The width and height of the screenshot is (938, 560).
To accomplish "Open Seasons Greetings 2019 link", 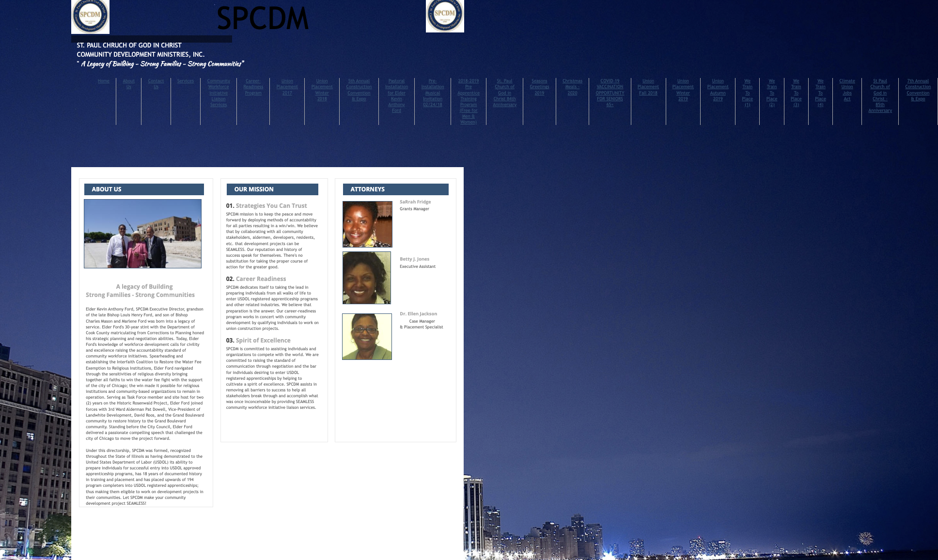I will tap(540, 87).
